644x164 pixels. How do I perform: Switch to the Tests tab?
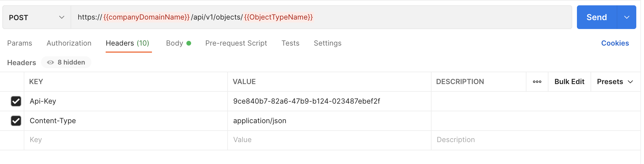pyautogui.click(x=290, y=43)
